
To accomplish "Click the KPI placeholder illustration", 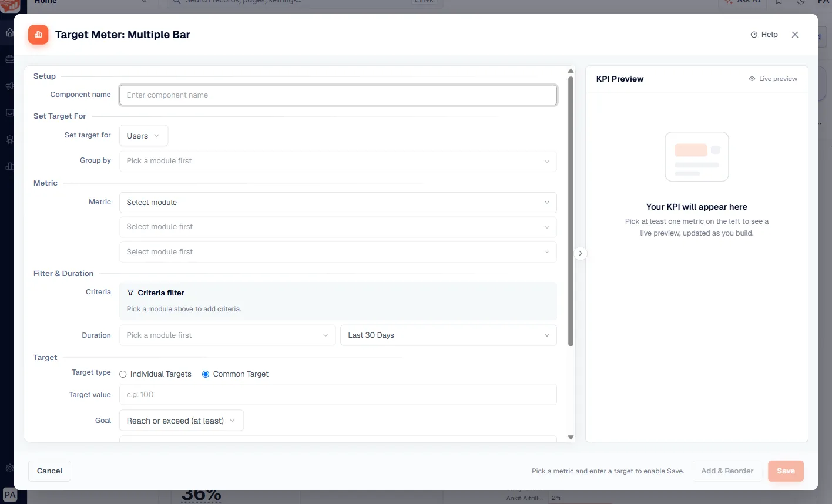I will 697,156.
